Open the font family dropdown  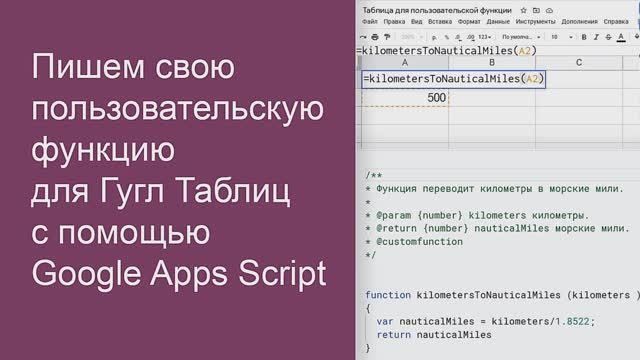(521, 37)
